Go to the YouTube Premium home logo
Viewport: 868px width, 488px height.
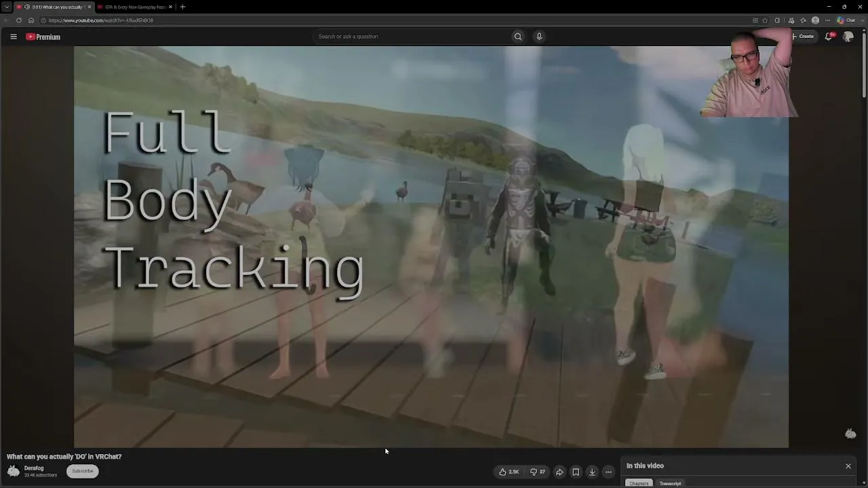tap(43, 37)
